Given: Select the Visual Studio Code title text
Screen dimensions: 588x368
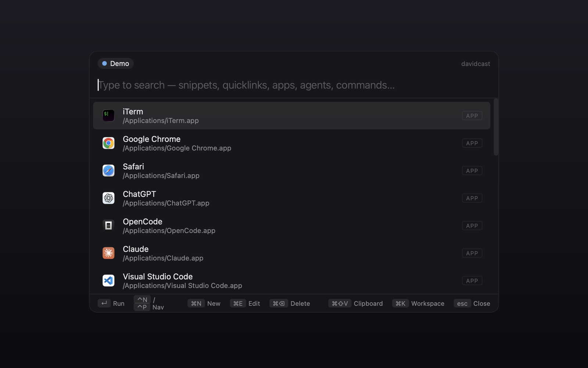Looking at the screenshot, I should point(158,277).
